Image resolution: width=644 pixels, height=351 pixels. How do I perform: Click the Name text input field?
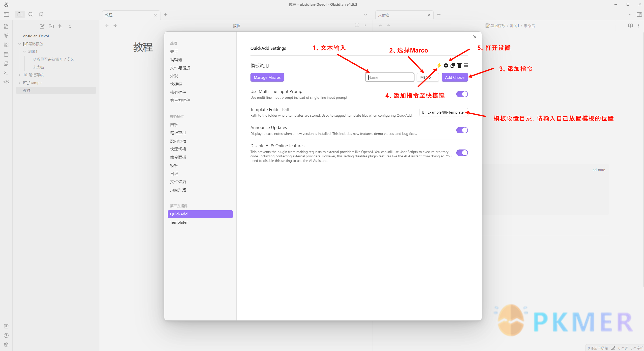coord(389,77)
